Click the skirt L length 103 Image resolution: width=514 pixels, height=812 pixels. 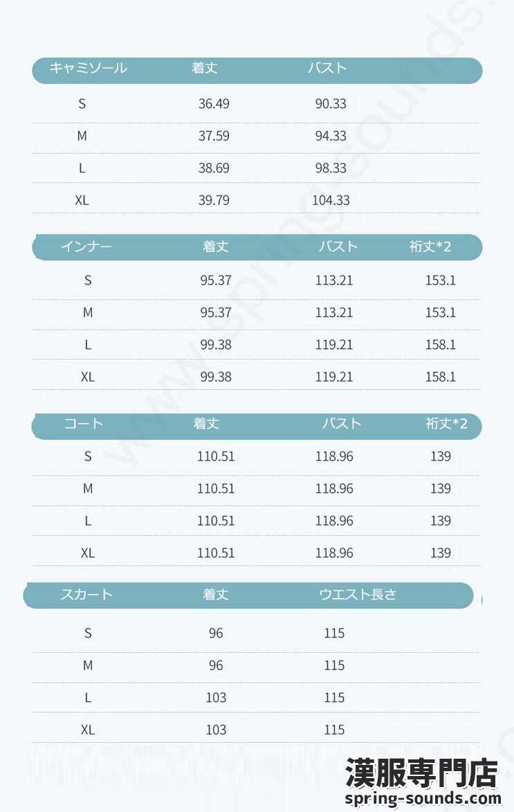point(216,698)
